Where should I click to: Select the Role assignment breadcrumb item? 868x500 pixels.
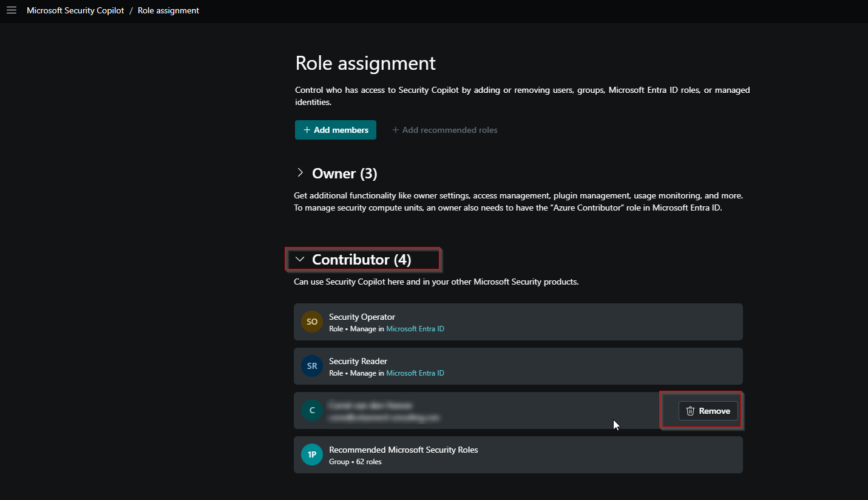click(168, 10)
